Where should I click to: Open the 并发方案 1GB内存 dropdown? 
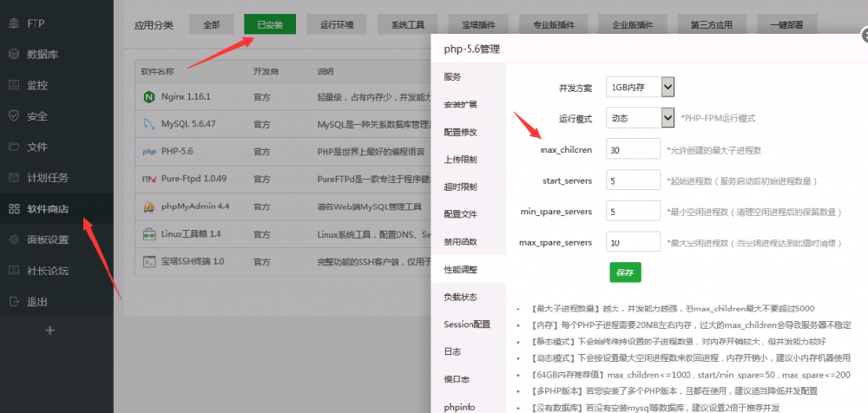(x=640, y=87)
